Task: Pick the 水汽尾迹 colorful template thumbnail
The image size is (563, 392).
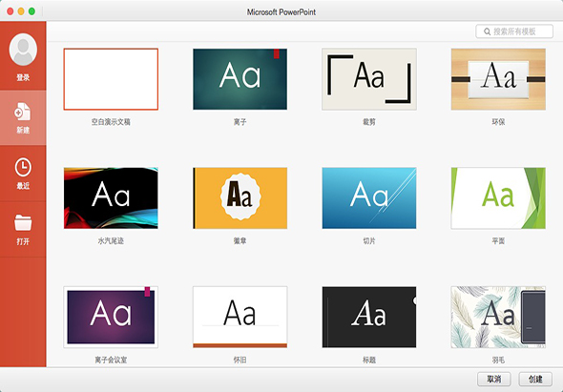Action: [x=111, y=197]
